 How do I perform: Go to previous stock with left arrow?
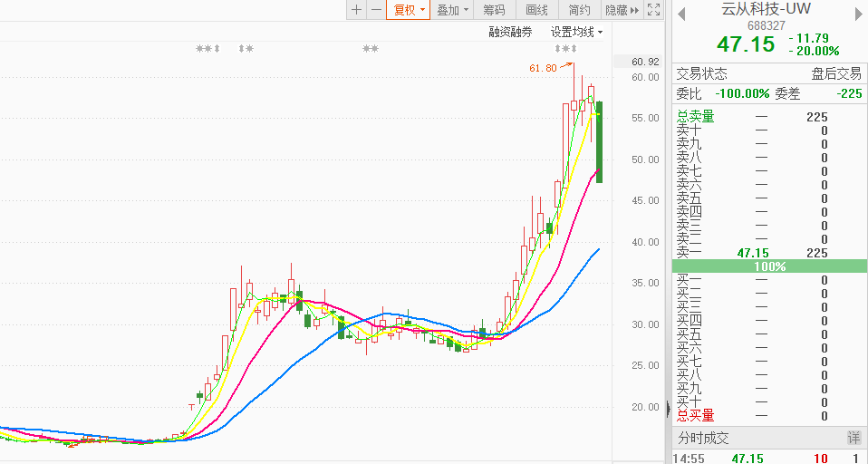pos(681,14)
